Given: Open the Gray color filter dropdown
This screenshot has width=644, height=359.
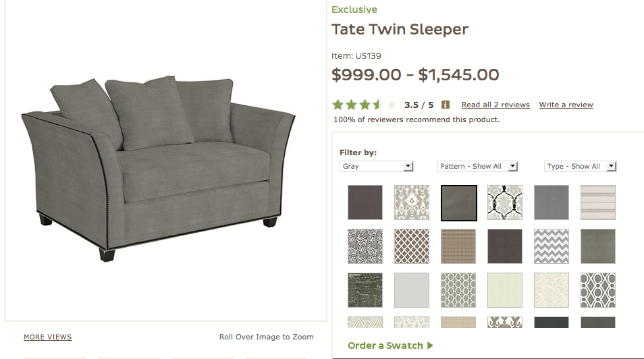Looking at the screenshot, I should [376, 166].
